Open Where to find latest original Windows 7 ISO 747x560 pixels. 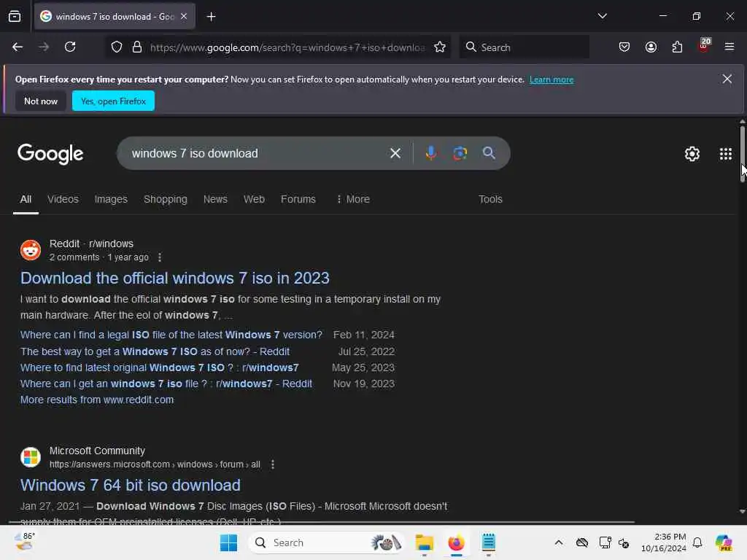click(x=159, y=367)
